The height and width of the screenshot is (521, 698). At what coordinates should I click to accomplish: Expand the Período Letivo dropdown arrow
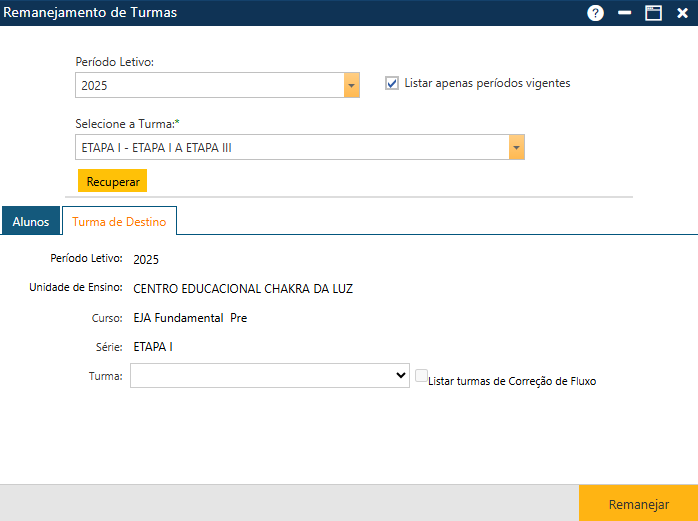pyautogui.click(x=351, y=86)
